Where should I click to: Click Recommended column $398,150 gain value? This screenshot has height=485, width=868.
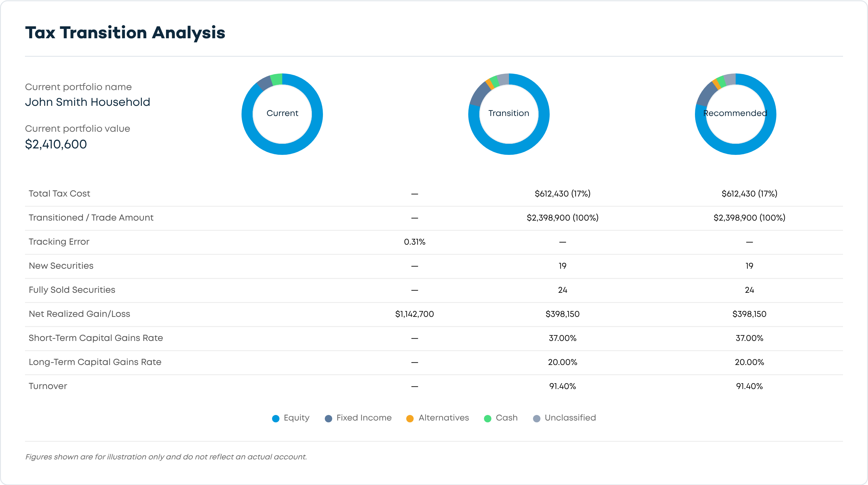749,314
